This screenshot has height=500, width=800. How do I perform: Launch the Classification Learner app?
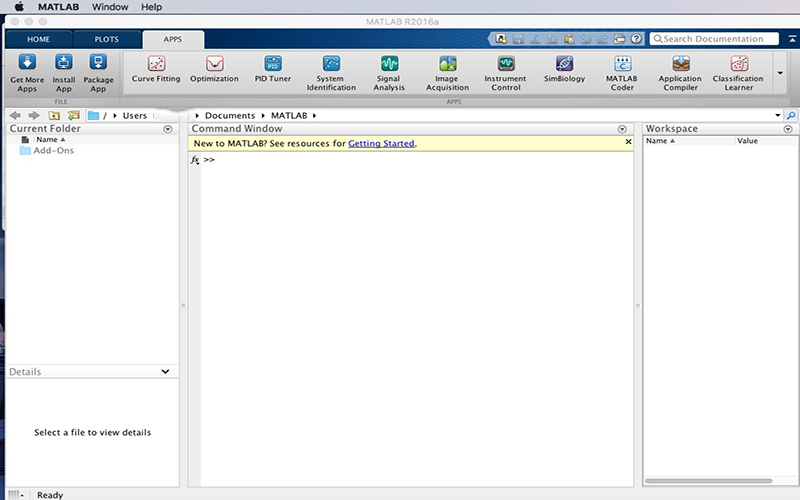point(738,73)
